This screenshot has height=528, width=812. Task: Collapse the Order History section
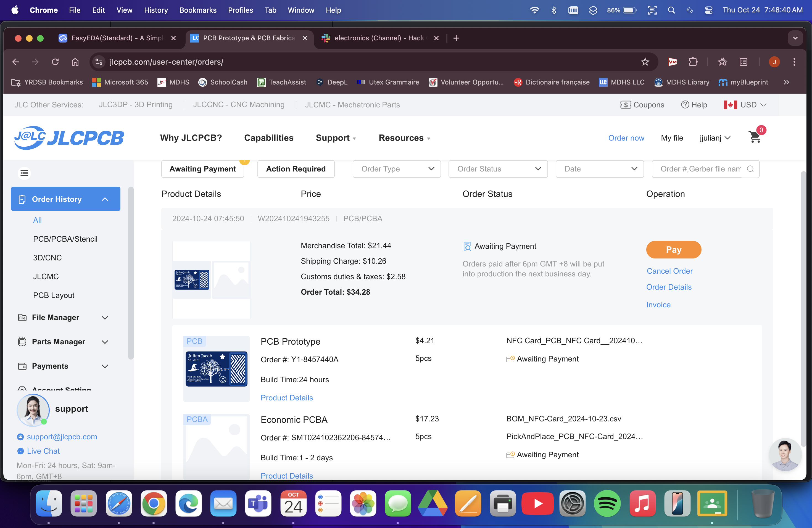point(105,199)
